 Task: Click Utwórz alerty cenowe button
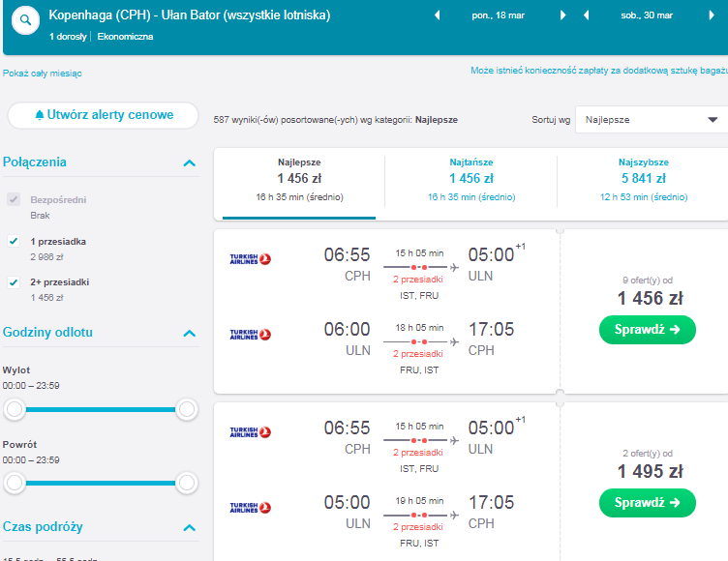103,115
